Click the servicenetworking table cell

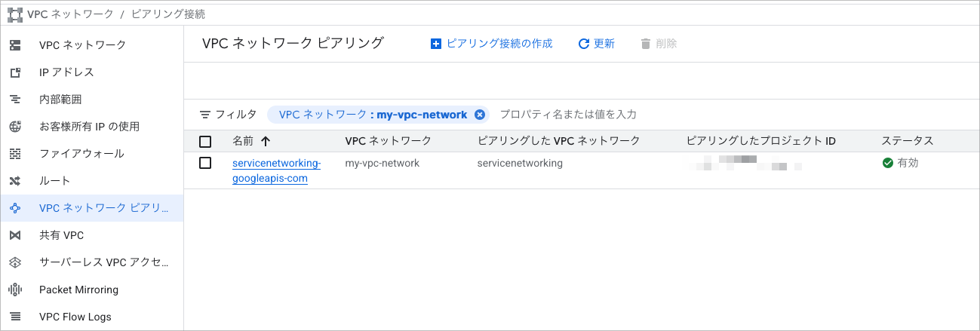520,163
